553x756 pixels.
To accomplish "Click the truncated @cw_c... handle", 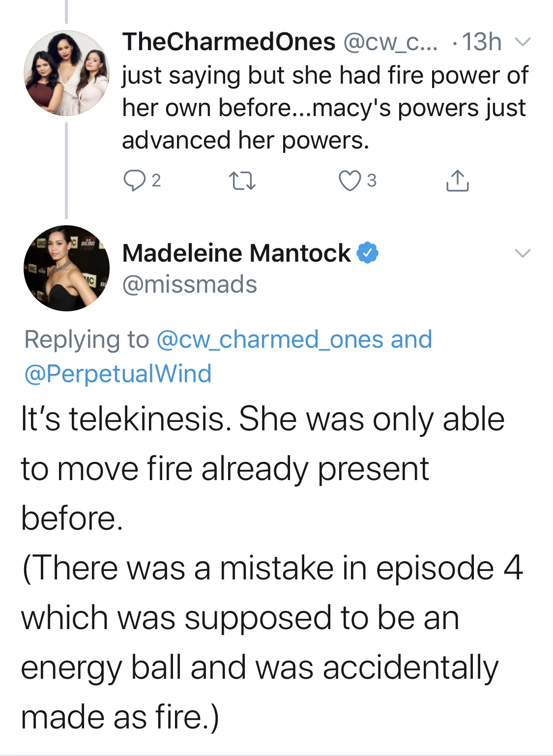I will tap(390, 42).
